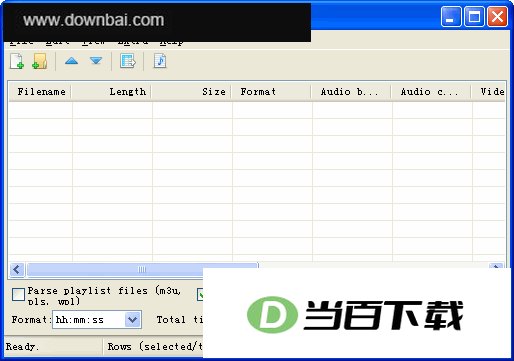Maximize the application window
Screen dimensions: 514x361
click(x=474, y=16)
